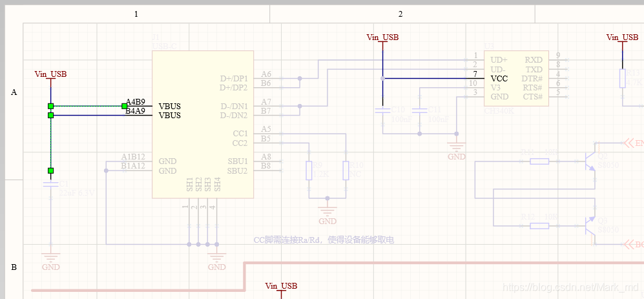
Task: Click the CTS# pin on the CH340K
Action: (x=532, y=96)
